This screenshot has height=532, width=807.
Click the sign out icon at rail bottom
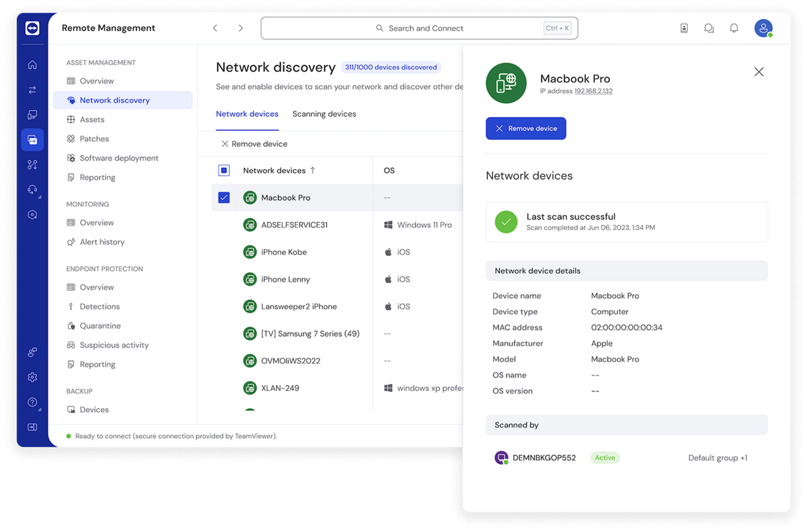pos(32,427)
